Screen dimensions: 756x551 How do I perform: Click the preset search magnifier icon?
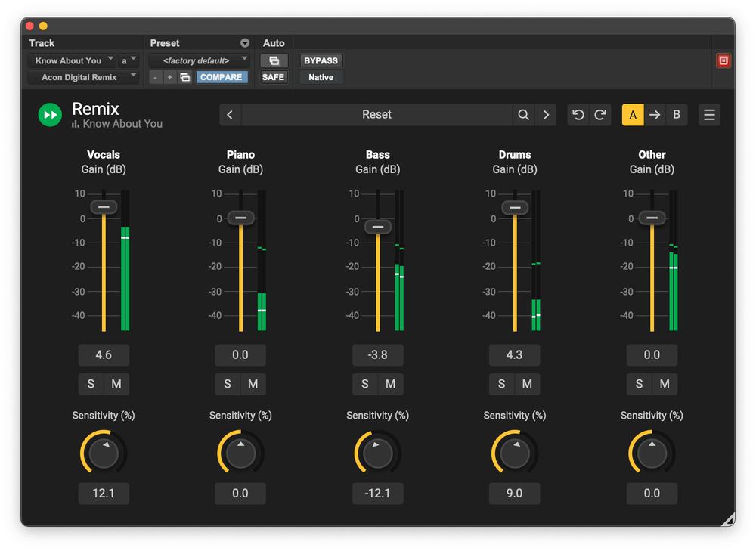523,115
